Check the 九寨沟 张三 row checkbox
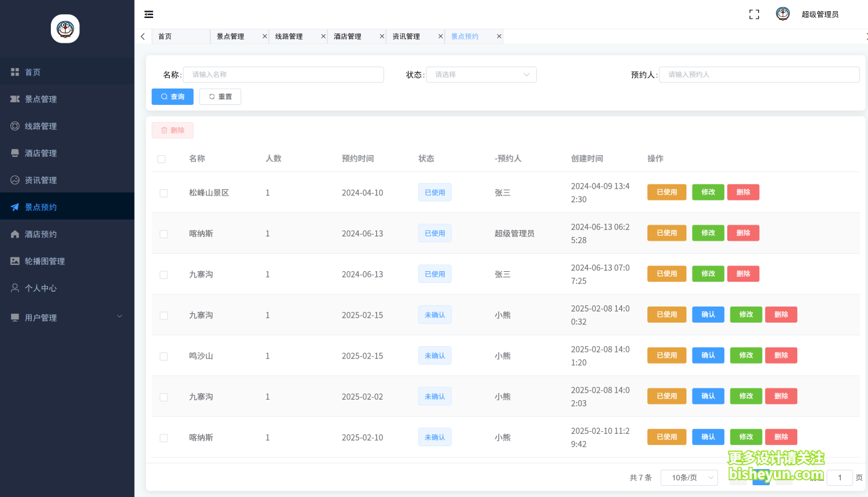Screen dimensions: 868x497 click(x=164, y=275)
